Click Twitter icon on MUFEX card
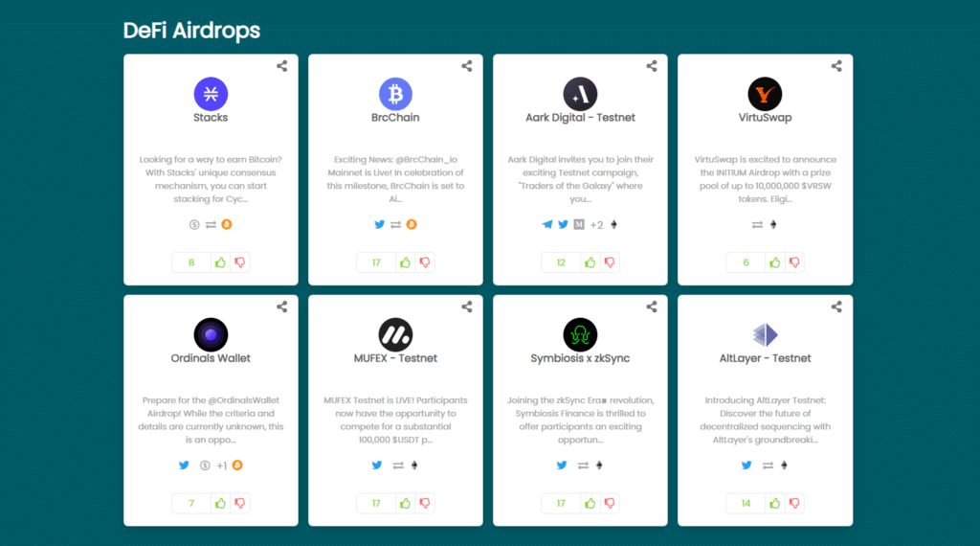This screenshot has width=980, height=546. pyautogui.click(x=377, y=466)
